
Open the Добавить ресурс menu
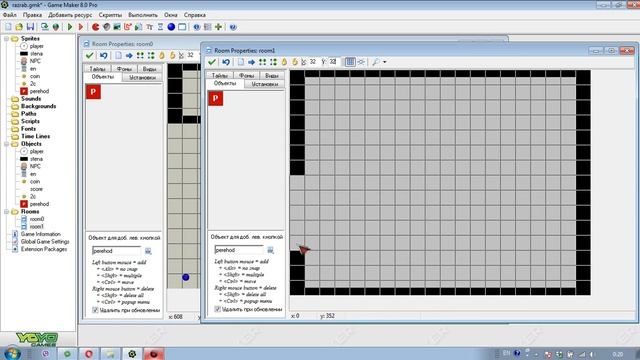coord(70,15)
